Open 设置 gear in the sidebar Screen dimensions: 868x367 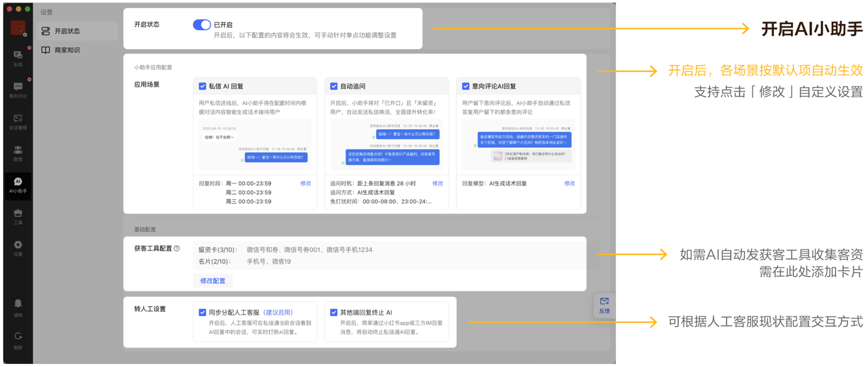[18, 248]
